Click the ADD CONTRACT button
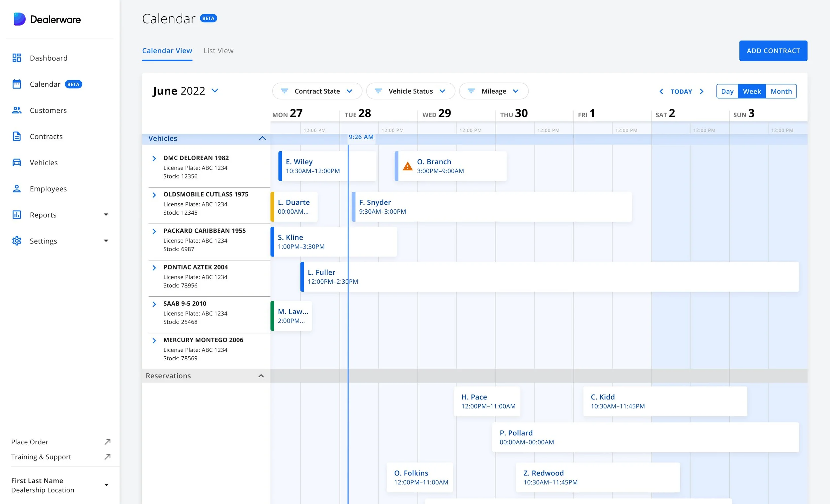Image resolution: width=830 pixels, height=504 pixels. (773, 51)
